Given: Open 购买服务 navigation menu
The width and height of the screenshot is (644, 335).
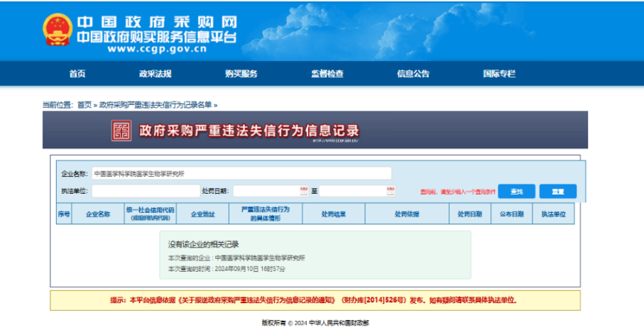Looking at the screenshot, I should 241,74.
